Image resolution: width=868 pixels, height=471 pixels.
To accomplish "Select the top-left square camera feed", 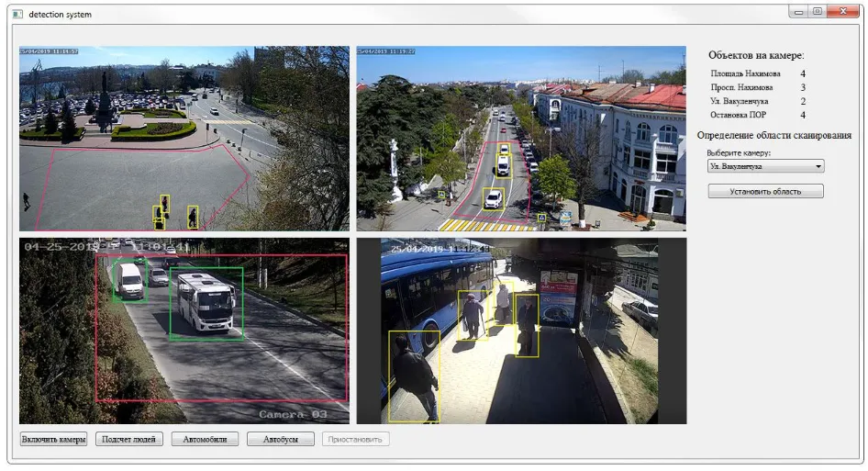I will click(x=184, y=138).
